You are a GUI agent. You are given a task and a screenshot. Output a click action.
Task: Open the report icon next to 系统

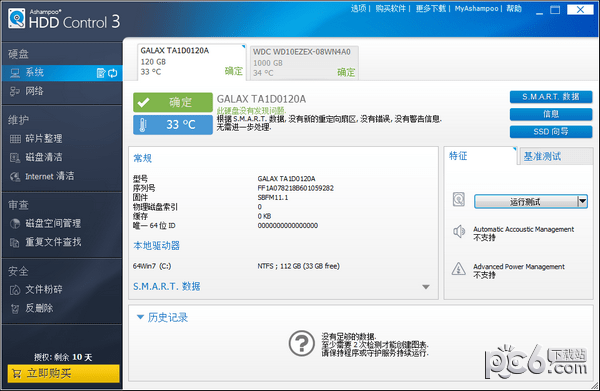pyautogui.click(x=101, y=73)
